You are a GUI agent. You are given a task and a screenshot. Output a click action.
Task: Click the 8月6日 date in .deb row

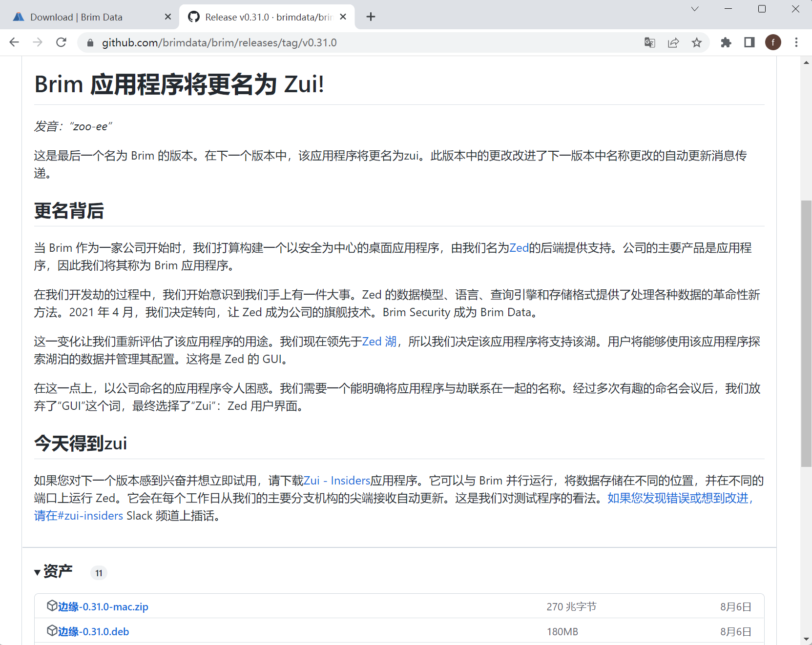pos(736,631)
